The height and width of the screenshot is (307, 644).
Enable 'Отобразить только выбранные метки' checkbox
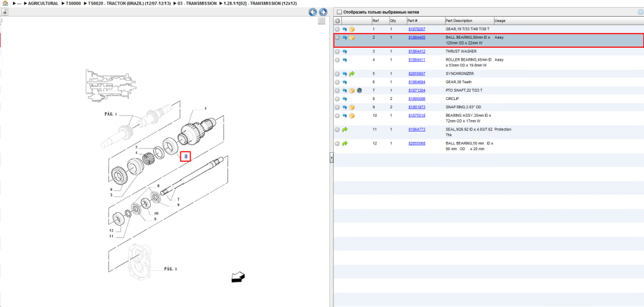pos(339,12)
